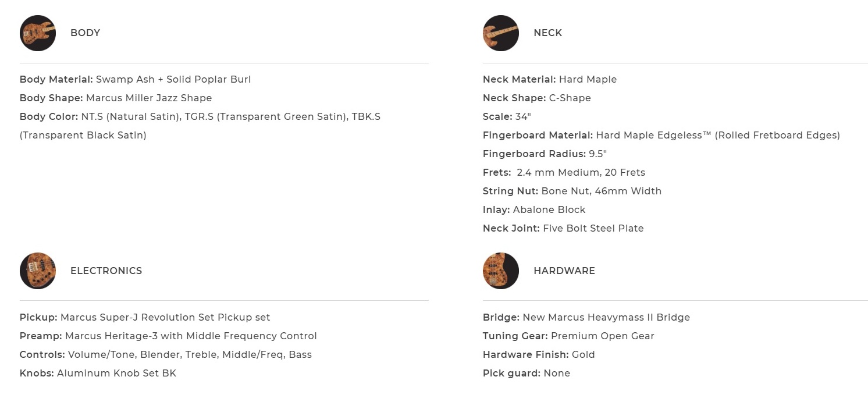
Task: Click Marcus Miller Jazz Shape text
Action: pyautogui.click(x=149, y=98)
